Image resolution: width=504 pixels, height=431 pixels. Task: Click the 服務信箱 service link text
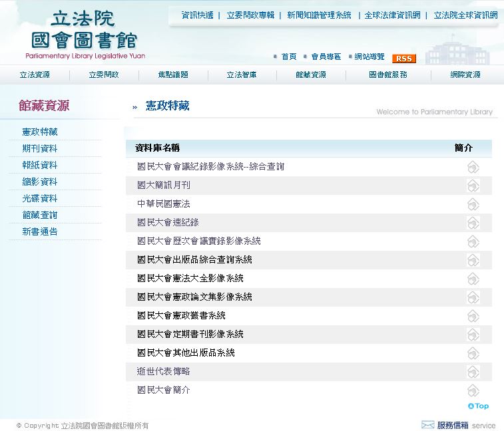click(x=466, y=426)
